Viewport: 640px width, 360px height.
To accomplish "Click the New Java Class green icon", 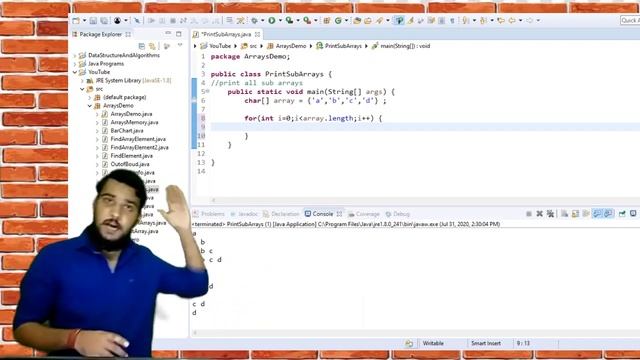I will pos(338,20).
